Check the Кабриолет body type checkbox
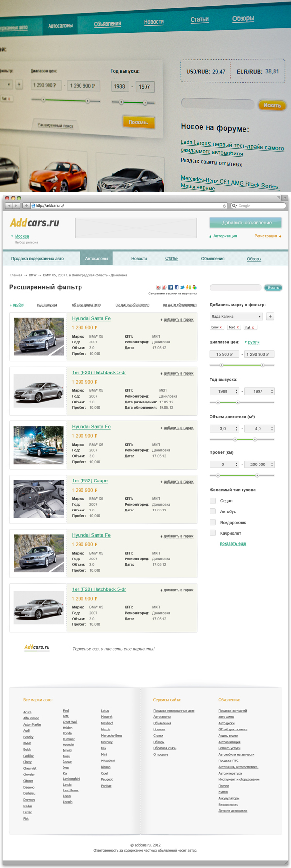Image resolution: width=291 pixels, height=868 pixels. pyautogui.click(x=212, y=533)
